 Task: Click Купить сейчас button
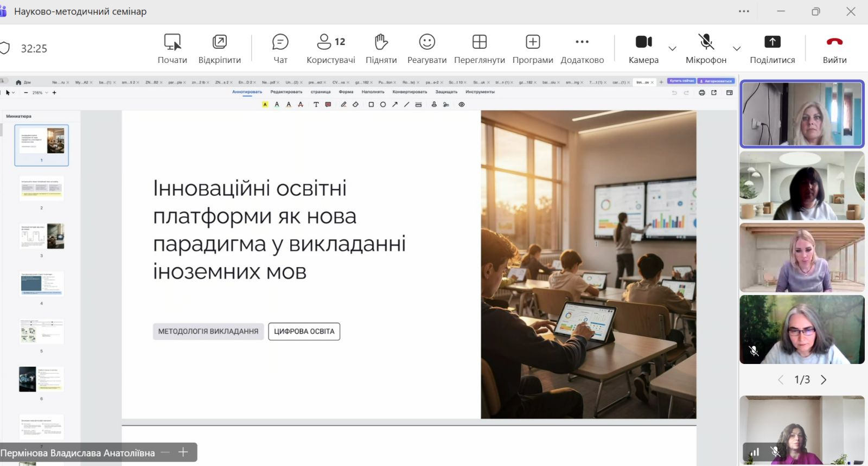point(681,81)
